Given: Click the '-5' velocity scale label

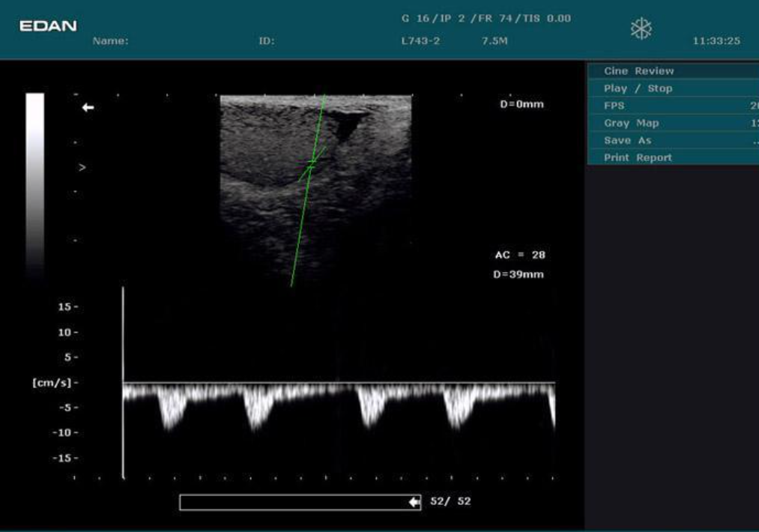Looking at the screenshot, I should pos(65,408).
